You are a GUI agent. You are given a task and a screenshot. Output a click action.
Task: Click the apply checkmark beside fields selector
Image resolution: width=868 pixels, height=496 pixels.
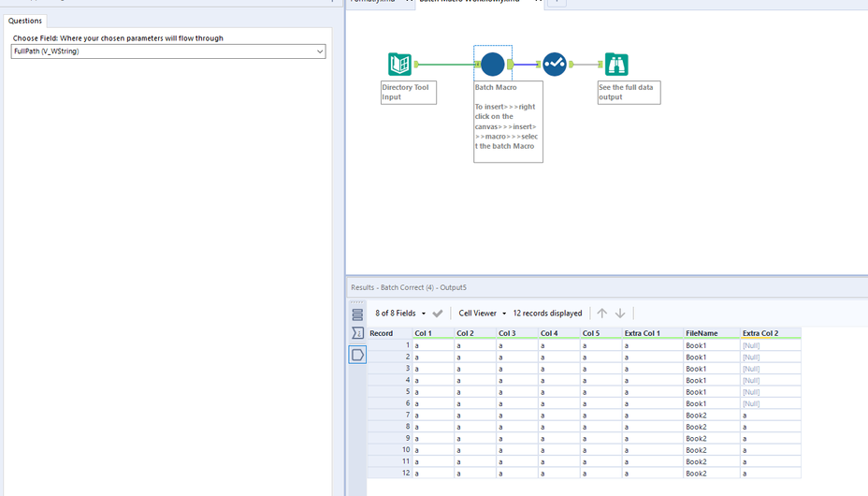pos(438,314)
